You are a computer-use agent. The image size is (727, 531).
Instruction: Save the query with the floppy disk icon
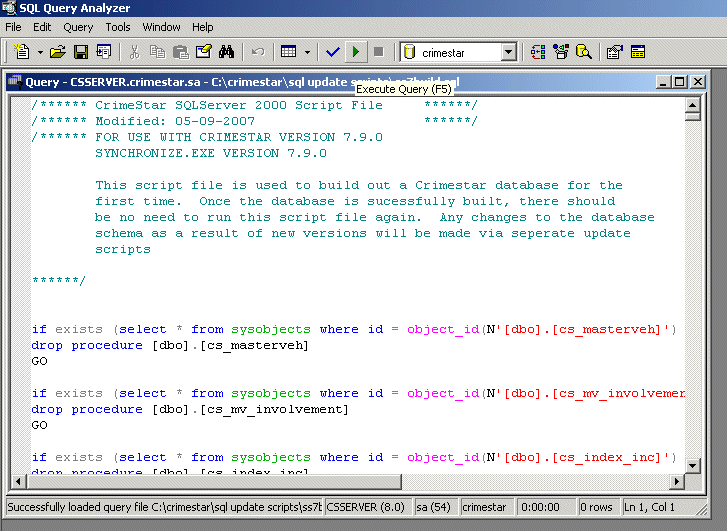click(81, 52)
